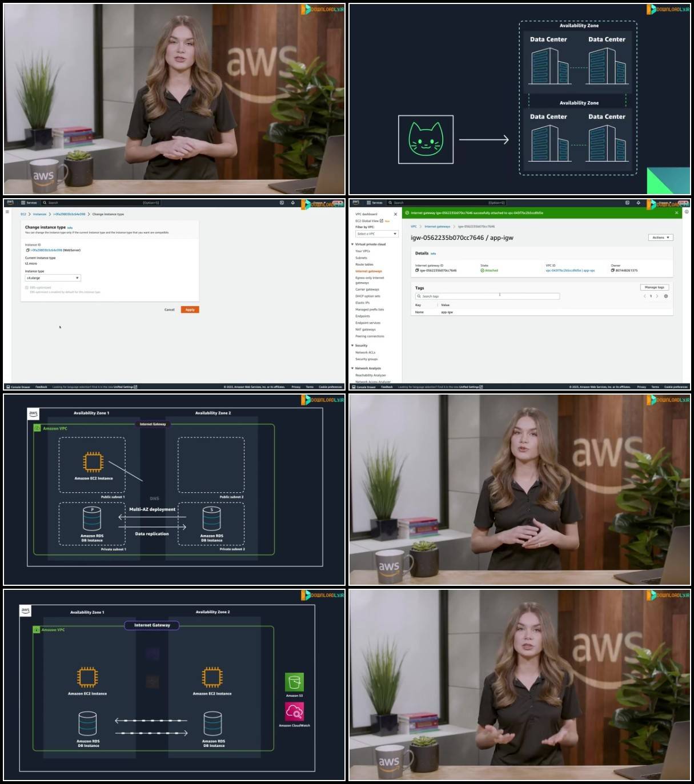Image resolution: width=694 pixels, height=784 pixels.
Task: Click the orange Apply button
Action: click(190, 309)
